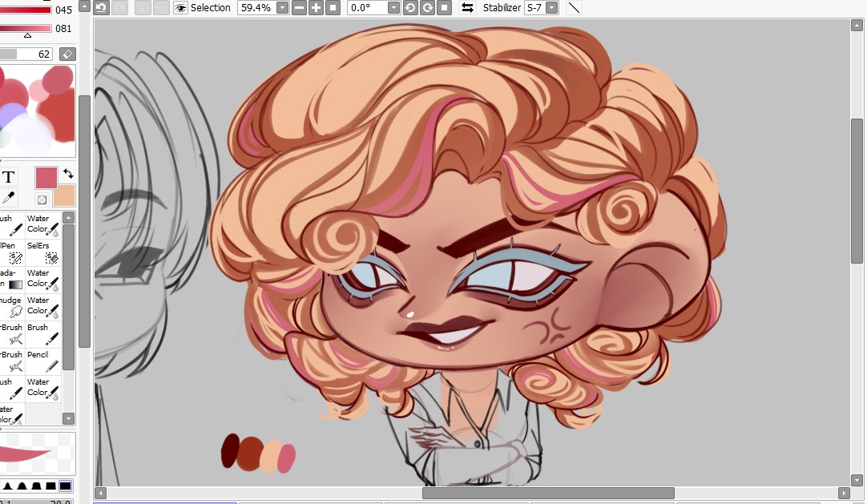Reset the canvas rotation
This screenshot has width=867, height=504.
(445, 8)
